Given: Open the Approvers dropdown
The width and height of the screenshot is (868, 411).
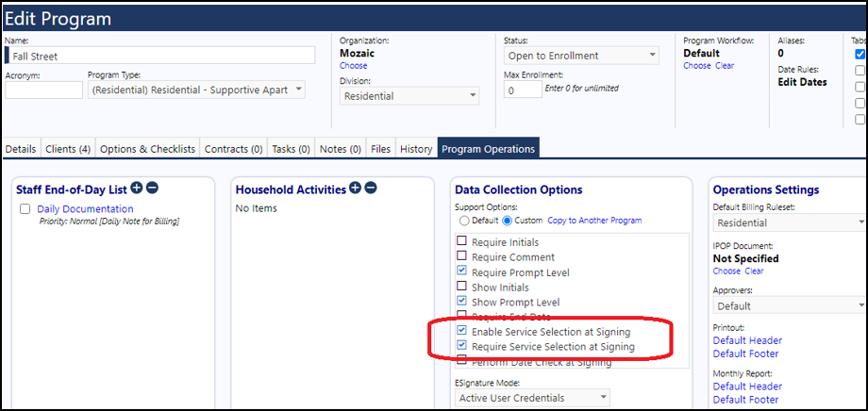Looking at the screenshot, I should [x=790, y=306].
